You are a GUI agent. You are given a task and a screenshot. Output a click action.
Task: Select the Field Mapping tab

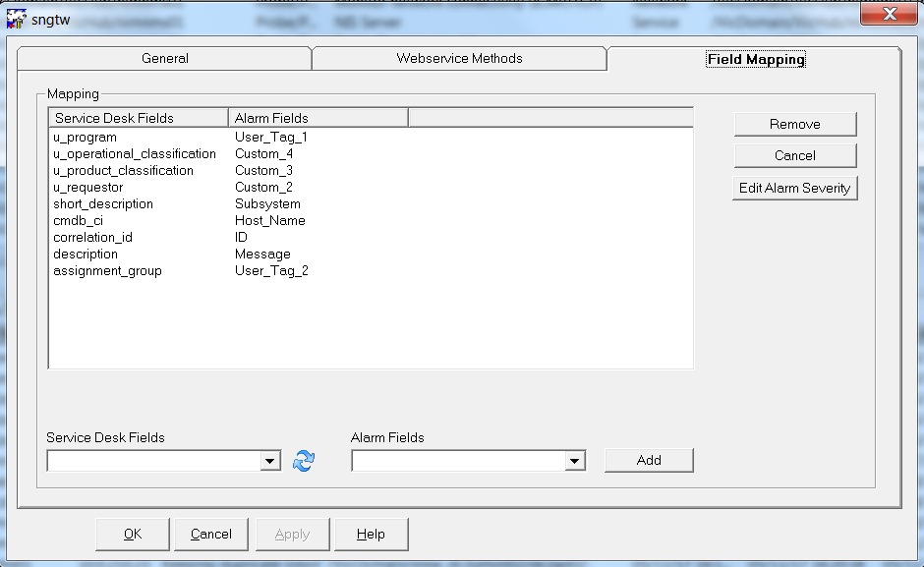click(755, 58)
